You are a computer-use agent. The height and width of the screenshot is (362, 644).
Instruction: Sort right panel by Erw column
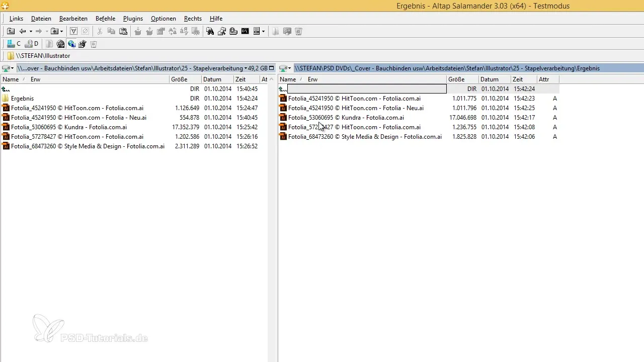313,79
